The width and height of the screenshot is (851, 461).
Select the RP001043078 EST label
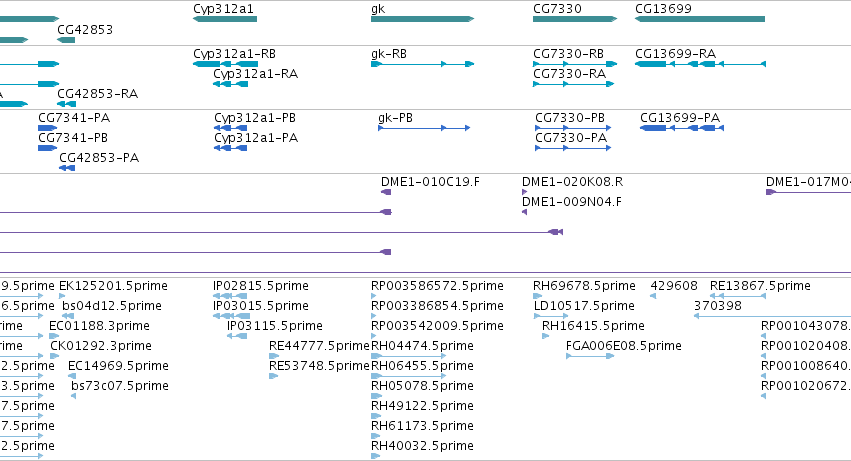[x=806, y=326]
